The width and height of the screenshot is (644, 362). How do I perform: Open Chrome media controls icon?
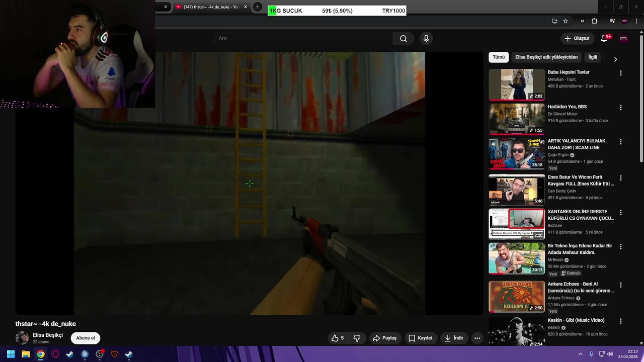[612, 21]
